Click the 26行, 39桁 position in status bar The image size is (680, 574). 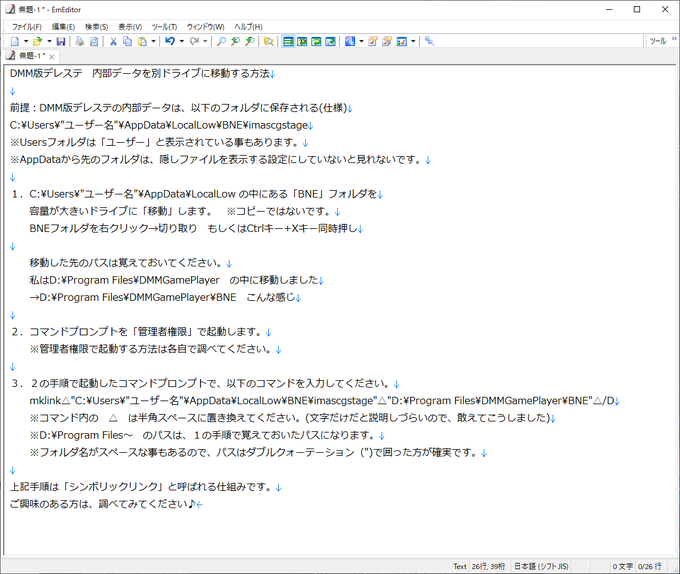pos(488,566)
